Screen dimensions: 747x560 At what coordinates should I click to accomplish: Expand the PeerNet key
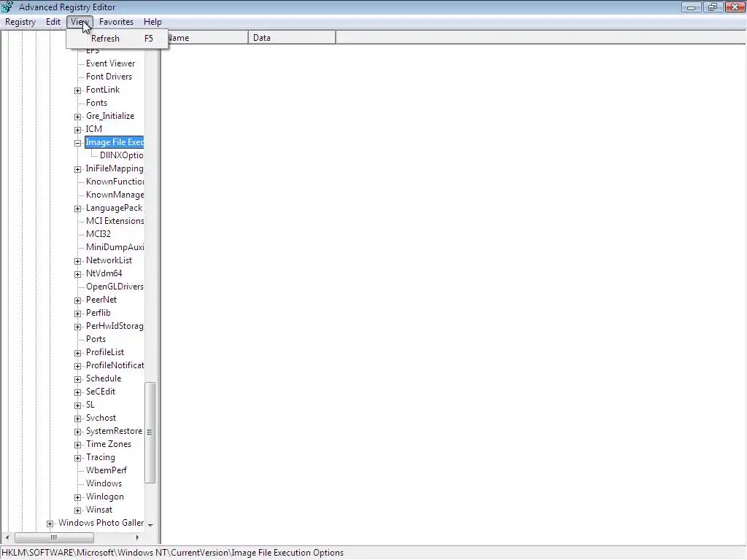coord(77,300)
